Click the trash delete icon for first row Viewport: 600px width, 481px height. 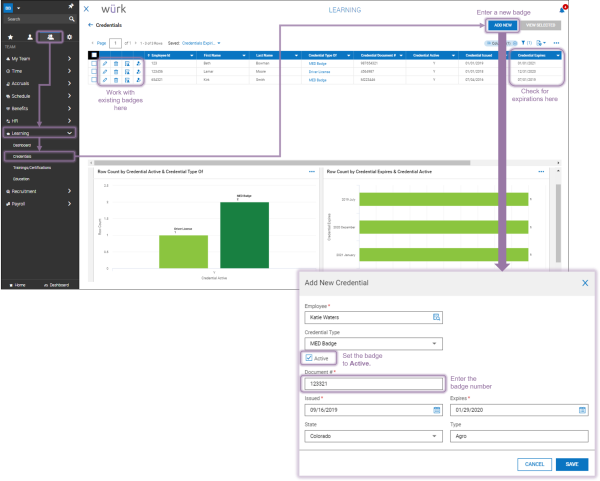(x=116, y=64)
